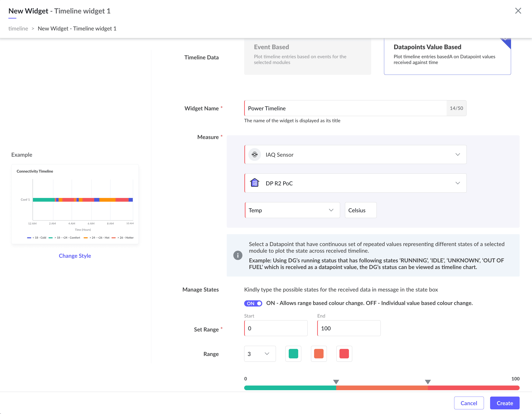Open the Range count dropdown showing 3
The height and width of the screenshot is (414, 532).
(260, 354)
